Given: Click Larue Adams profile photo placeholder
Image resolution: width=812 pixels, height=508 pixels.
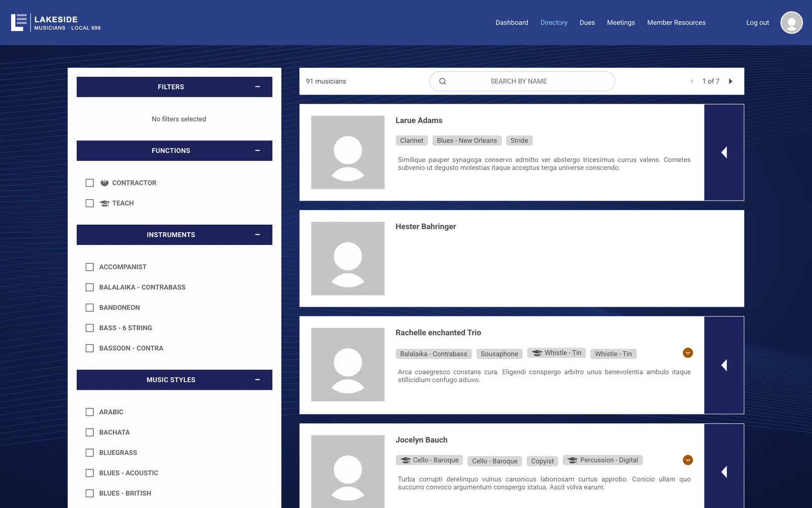Looking at the screenshot, I should (348, 152).
